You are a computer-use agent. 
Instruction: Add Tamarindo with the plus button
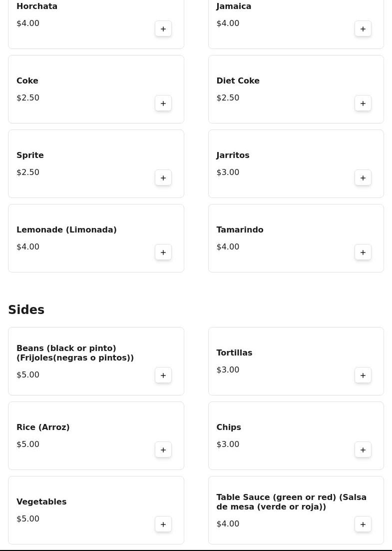[363, 252]
